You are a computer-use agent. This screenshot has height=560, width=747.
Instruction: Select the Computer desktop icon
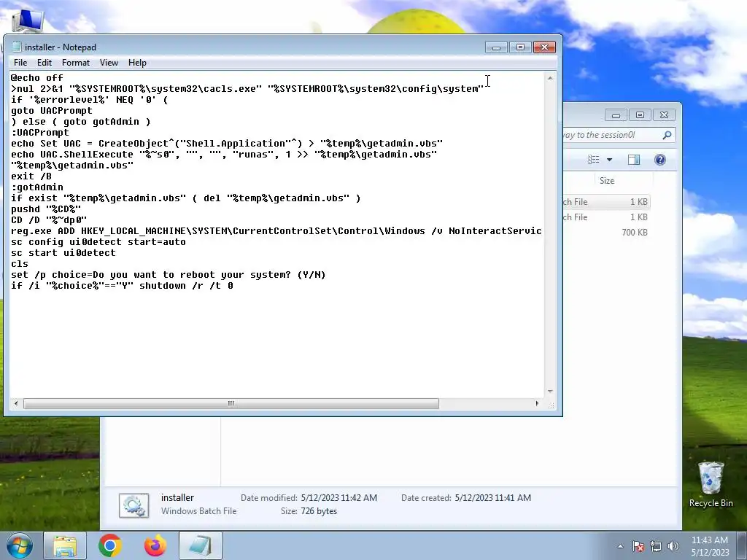click(x=28, y=20)
